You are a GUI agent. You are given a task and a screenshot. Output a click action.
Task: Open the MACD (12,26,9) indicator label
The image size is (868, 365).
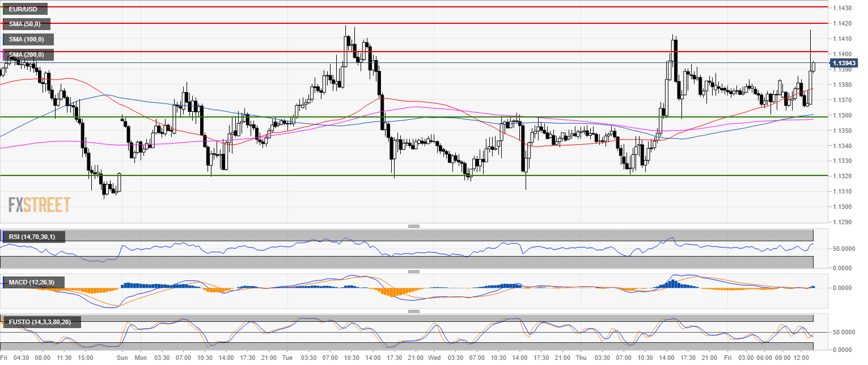click(x=33, y=282)
